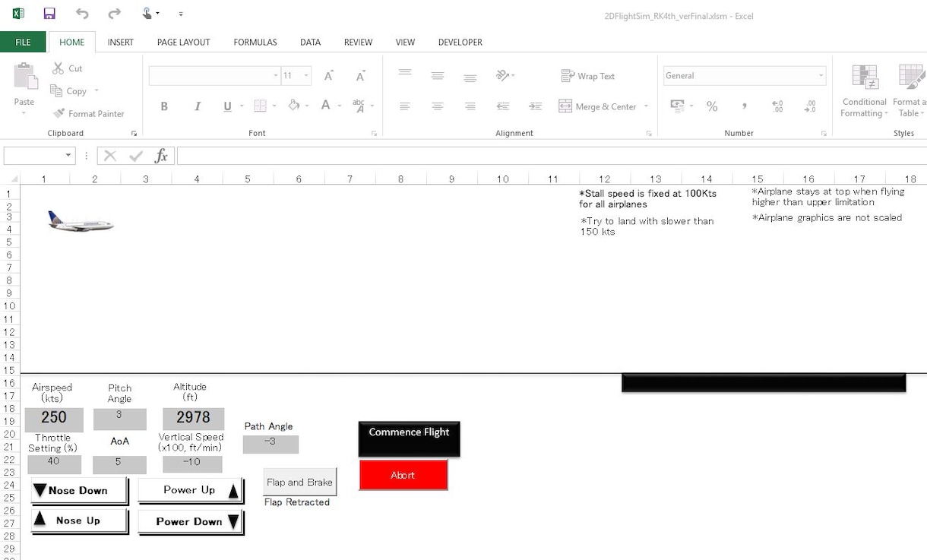
Task: Decrease indent
Action: [503, 106]
